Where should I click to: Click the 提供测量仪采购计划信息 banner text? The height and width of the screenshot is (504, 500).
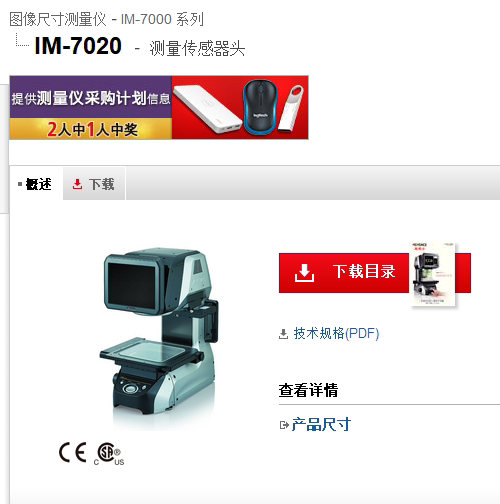[91, 98]
